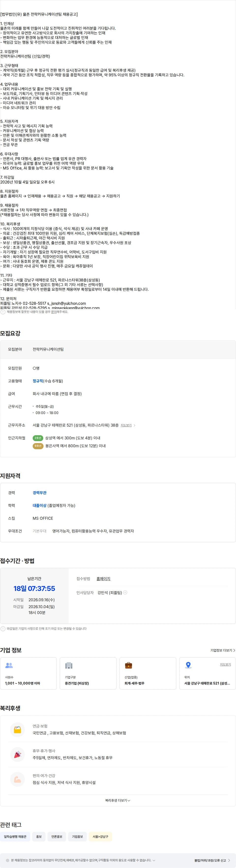Screen dimensions: 236x868
Task: Open the 문의 link for incorrect info
Action: [x=54, y=312]
